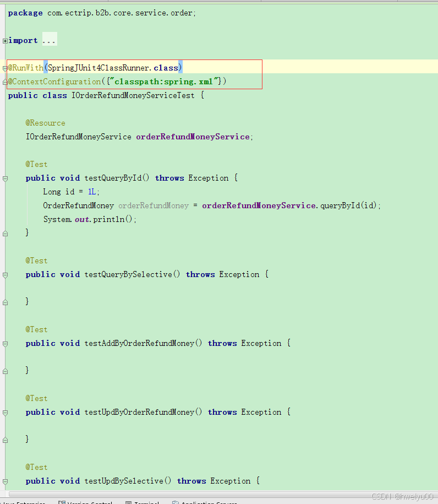
Task: Click '@Test' above testQueryBySelective
Action: coord(36,261)
